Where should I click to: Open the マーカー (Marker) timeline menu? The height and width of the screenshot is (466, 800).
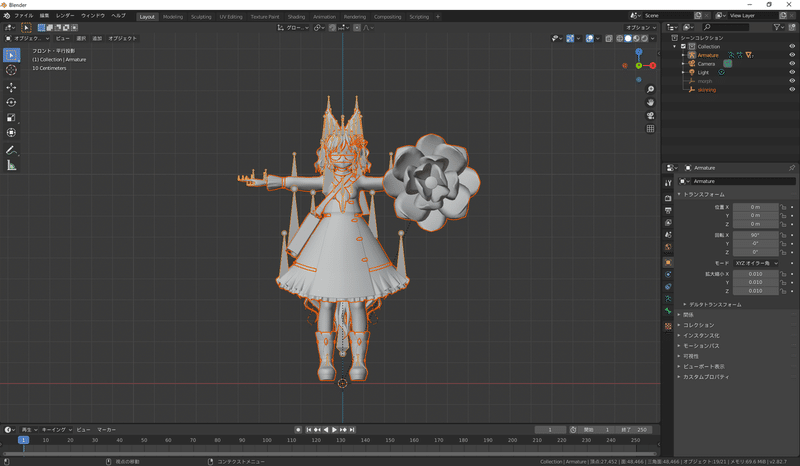click(106, 429)
